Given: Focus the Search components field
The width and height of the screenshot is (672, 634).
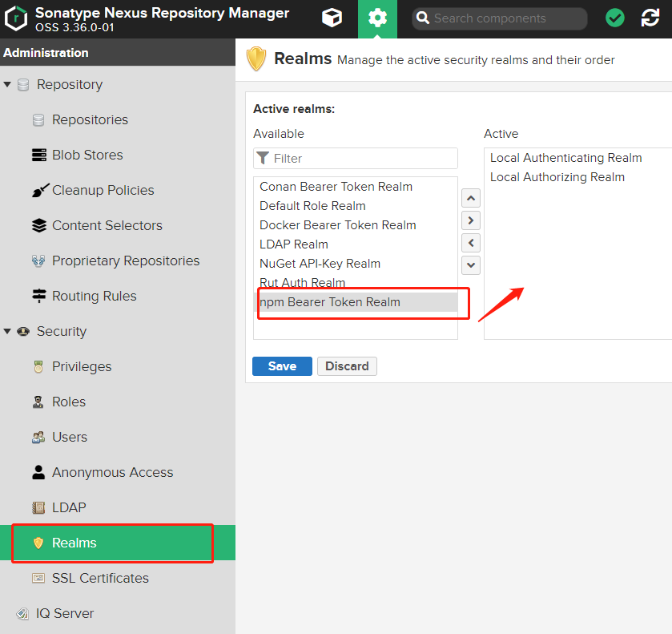Looking at the screenshot, I should (499, 18).
